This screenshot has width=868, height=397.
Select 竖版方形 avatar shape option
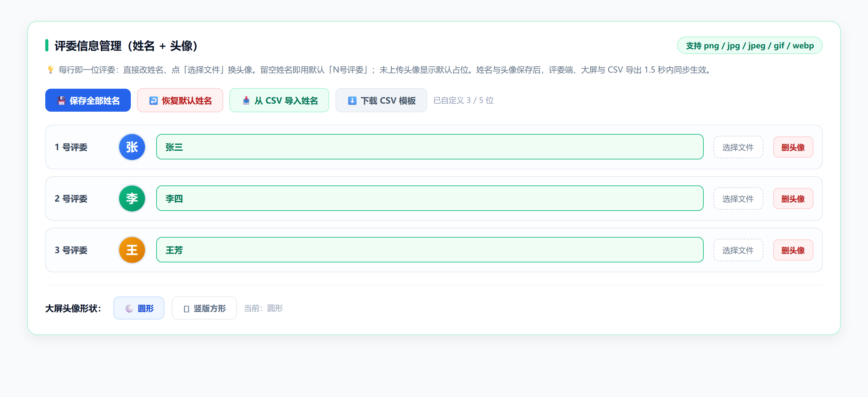point(204,308)
